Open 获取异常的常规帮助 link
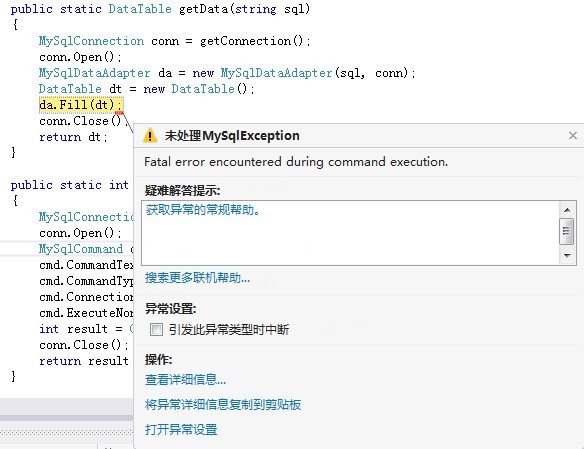Viewport: 584px width, 449px height. (x=203, y=210)
